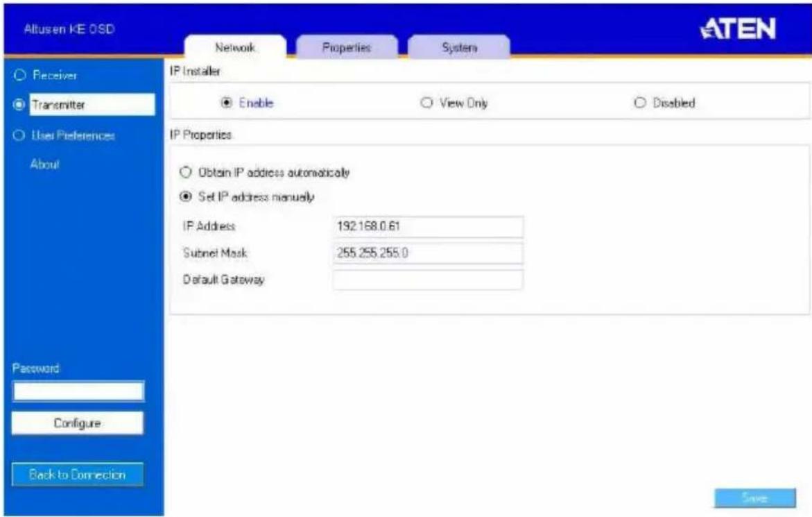Open the About section
The image size is (812, 517).
[45, 164]
